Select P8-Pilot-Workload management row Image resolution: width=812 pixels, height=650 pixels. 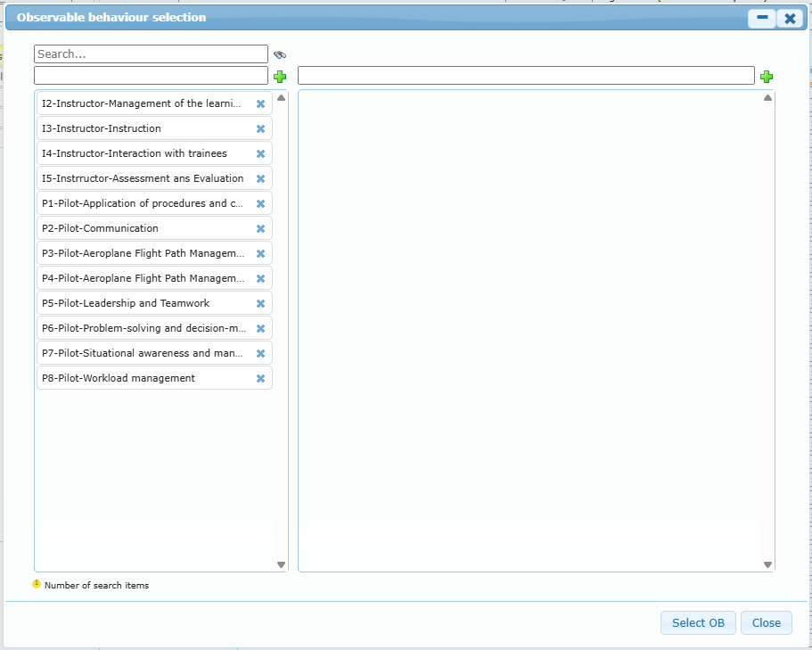(x=154, y=378)
